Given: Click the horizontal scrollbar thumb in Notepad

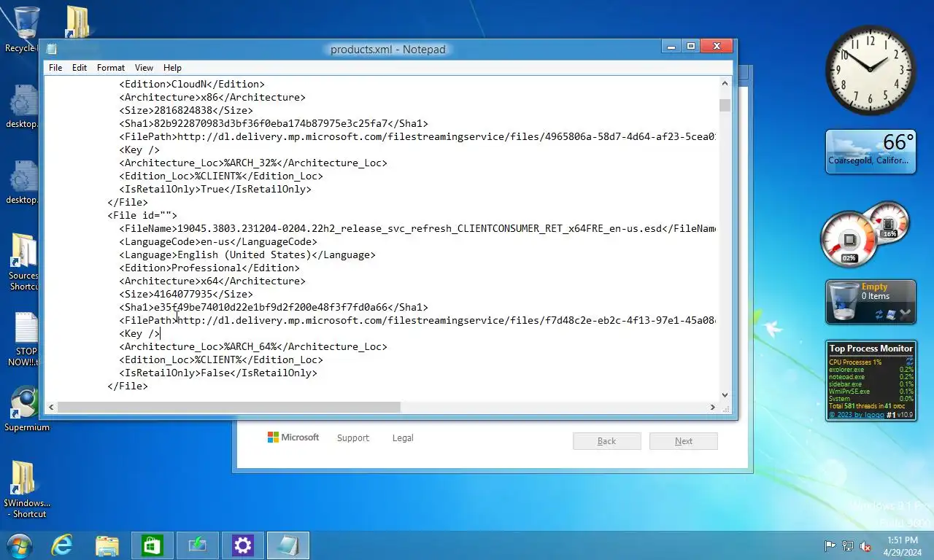Looking at the screenshot, I should (228, 407).
